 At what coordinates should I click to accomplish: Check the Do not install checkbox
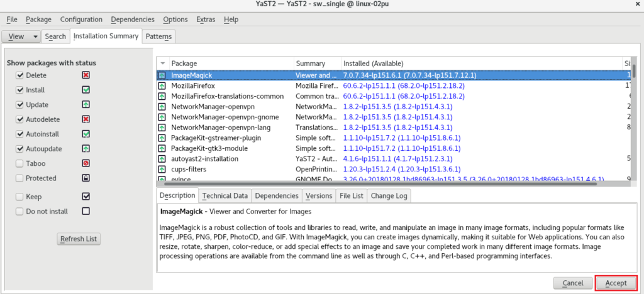pos(19,212)
